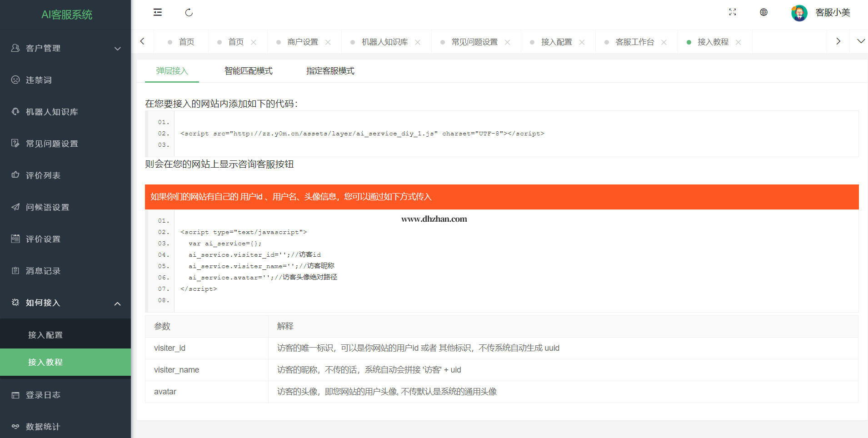
Task: Toggle fullscreen mode icon
Action: (732, 12)
